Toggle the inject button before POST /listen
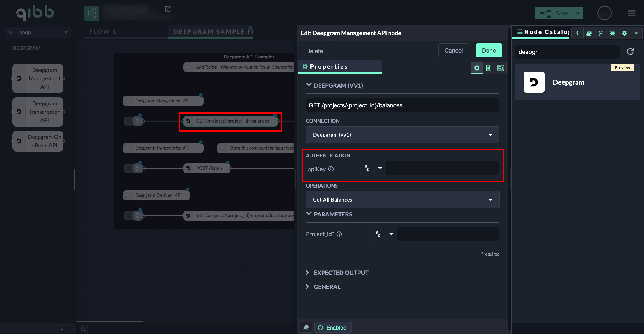 coord(129,168)
